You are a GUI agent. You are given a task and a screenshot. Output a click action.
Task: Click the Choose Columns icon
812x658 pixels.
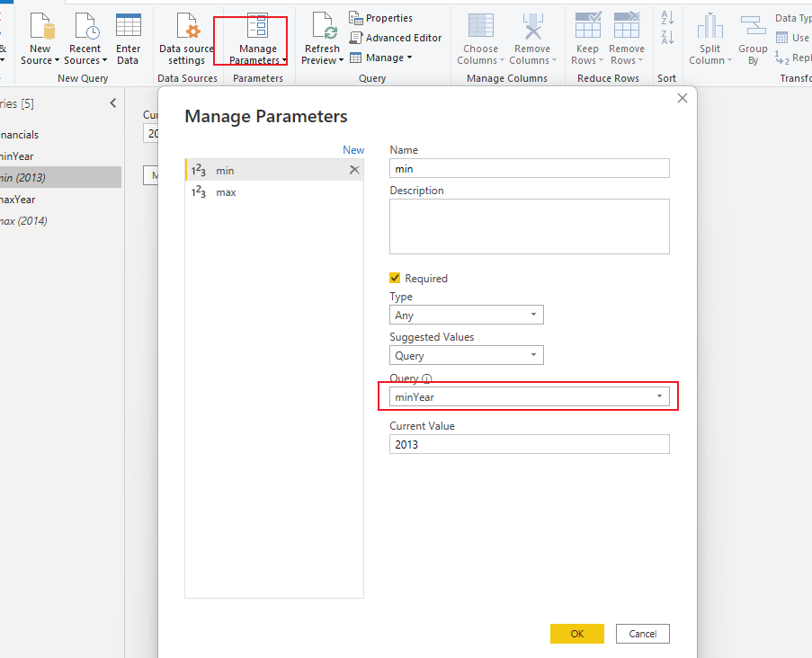pyautogui.click(x=480, y=26)
